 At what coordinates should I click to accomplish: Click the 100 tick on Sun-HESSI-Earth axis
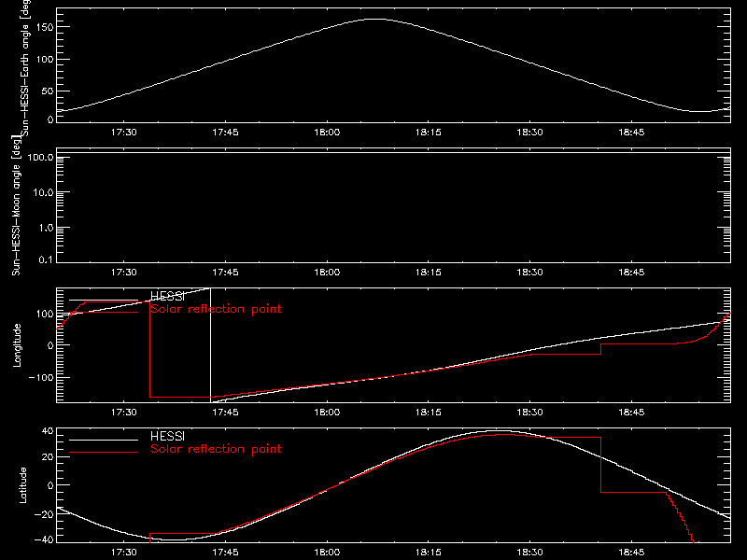(45, 60)
